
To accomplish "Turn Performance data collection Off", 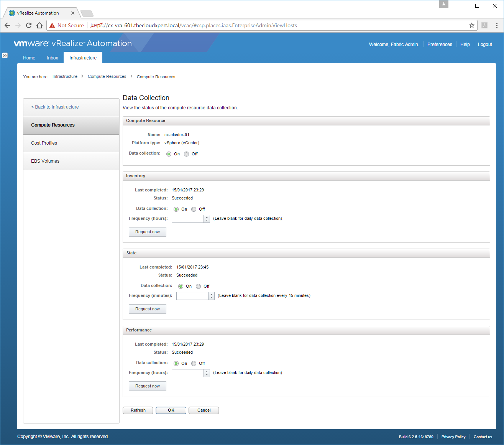I will (194, 363).
